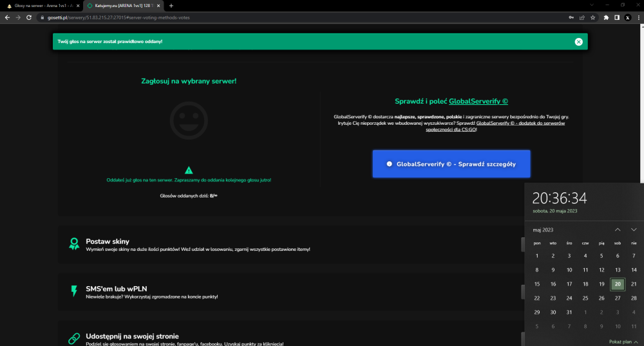Click the browser forward arrow
The height and width of the screenshot is (346, 644).
coord(18,17)
